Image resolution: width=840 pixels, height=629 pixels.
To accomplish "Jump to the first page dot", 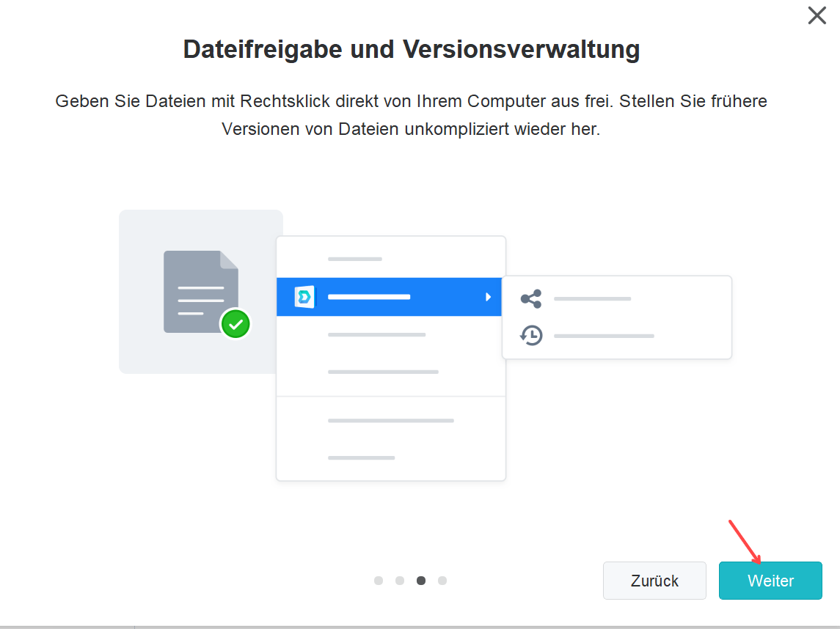I will tap(379, 581).
